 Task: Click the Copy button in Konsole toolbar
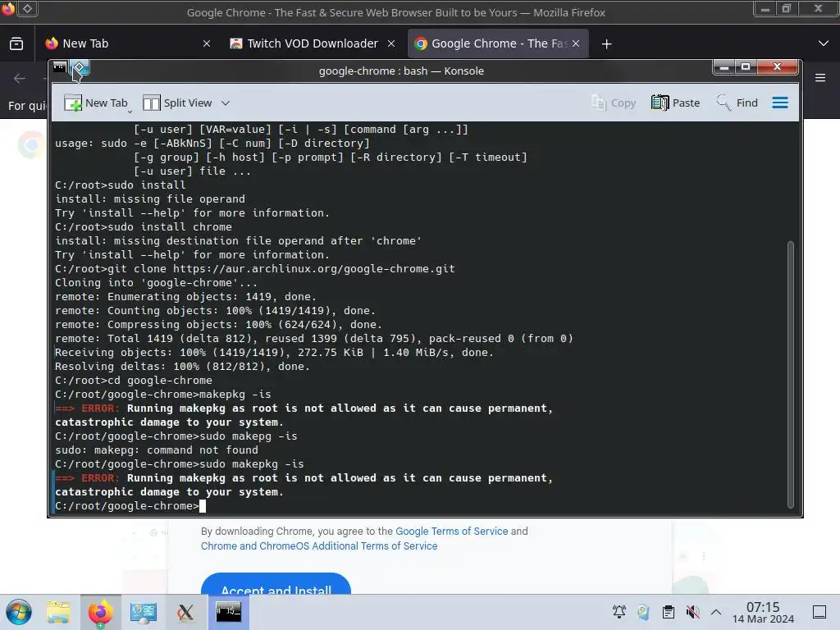coord(614,103)
